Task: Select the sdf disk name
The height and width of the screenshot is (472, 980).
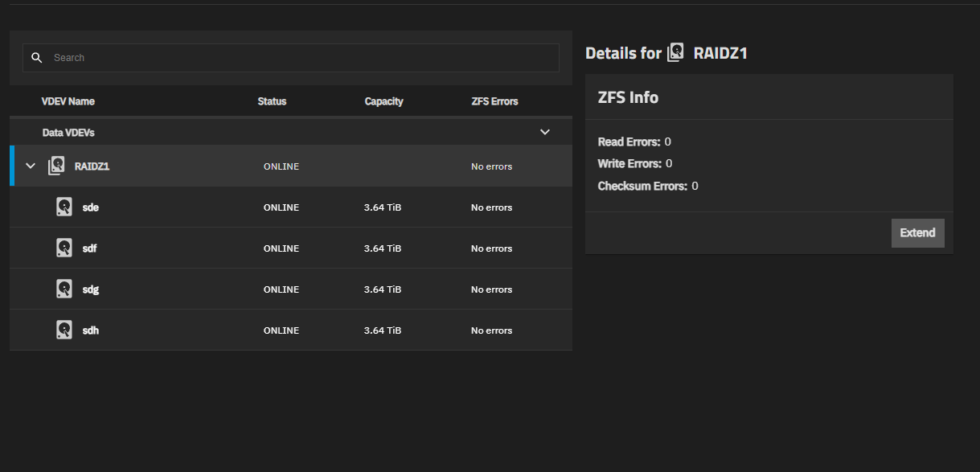Action: point(89,248)
